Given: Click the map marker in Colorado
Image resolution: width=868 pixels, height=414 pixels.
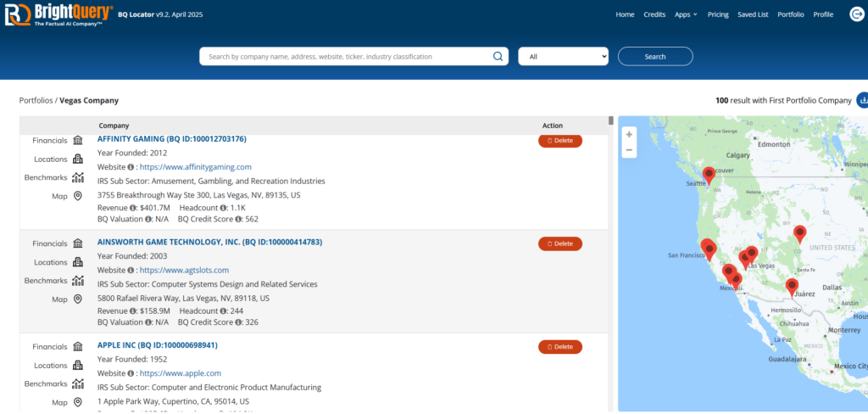Looking at the screenshot, I should pos(799,234).
